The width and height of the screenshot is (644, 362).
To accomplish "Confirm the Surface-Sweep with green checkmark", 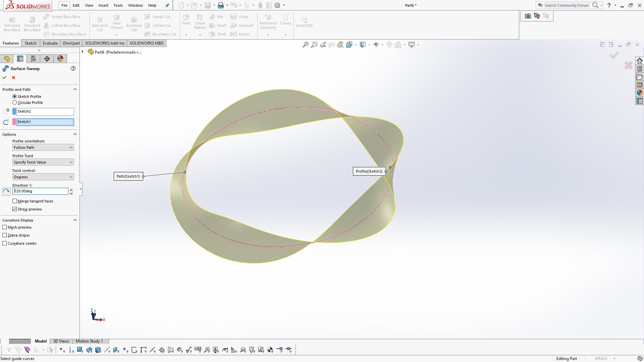I will pyautogui.click(x=4, y=77).
